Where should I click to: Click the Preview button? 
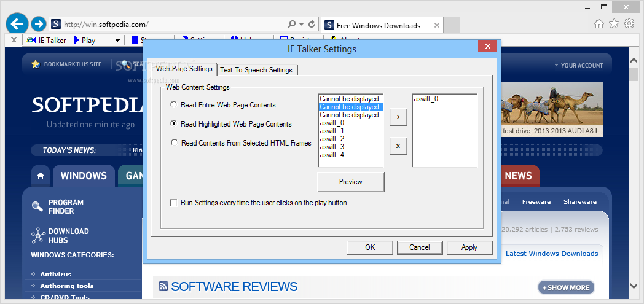click(351, 182)
